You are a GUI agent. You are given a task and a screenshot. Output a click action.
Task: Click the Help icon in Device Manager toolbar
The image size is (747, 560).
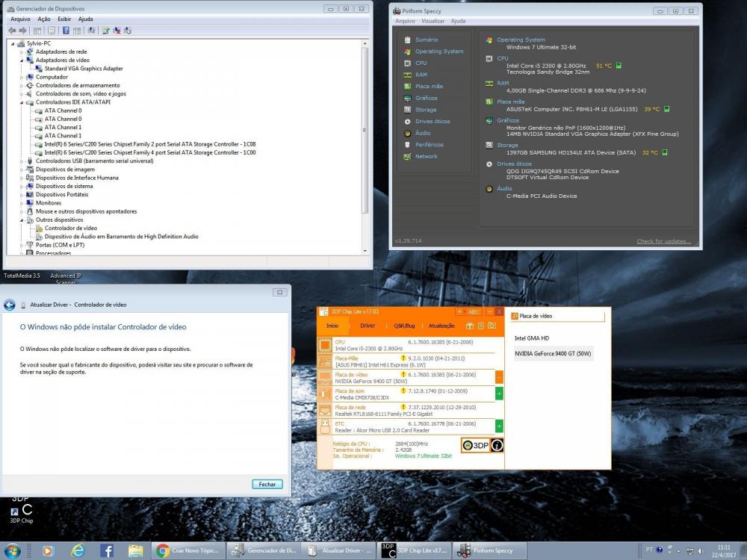(x=66, y=31)
